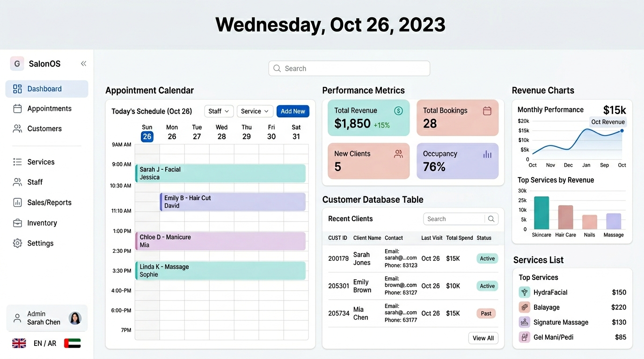Click the top Search input field
The height and width of the screenshot is (359, 644).
click(349, 68)
